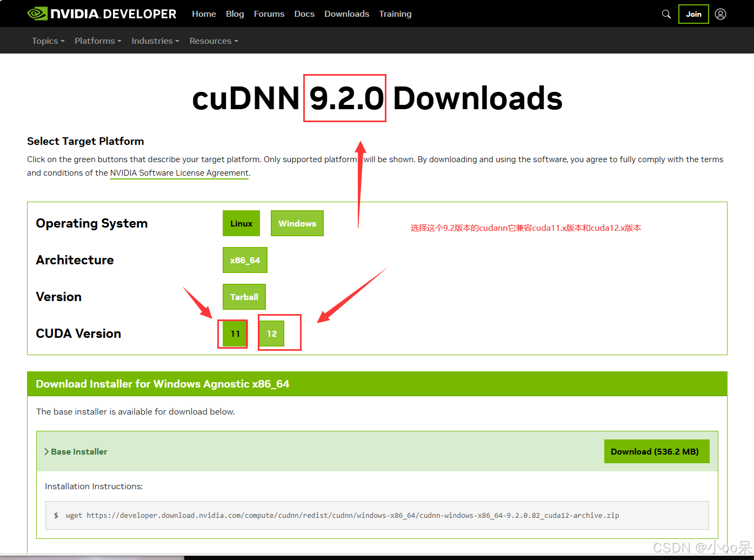Viewport: 754px width, 560px height.
Task: Select x86_64 architecture
Action: coord(245,259)
